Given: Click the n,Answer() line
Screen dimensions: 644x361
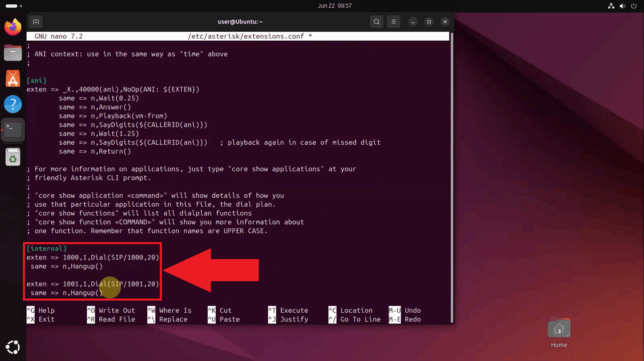Looking at the screenshot, I should pos(95,107).
